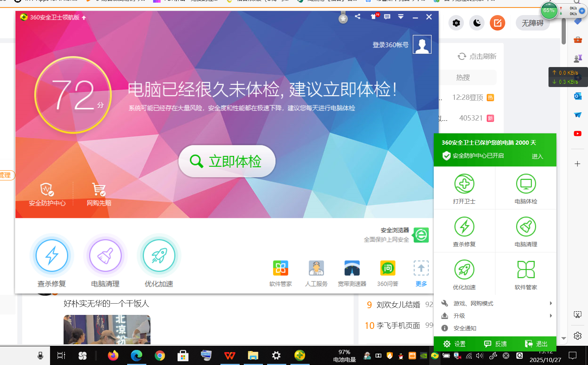Click 退出 in the tray popup footer
This screenshot has height=365, width=588.
coord(536,344)
